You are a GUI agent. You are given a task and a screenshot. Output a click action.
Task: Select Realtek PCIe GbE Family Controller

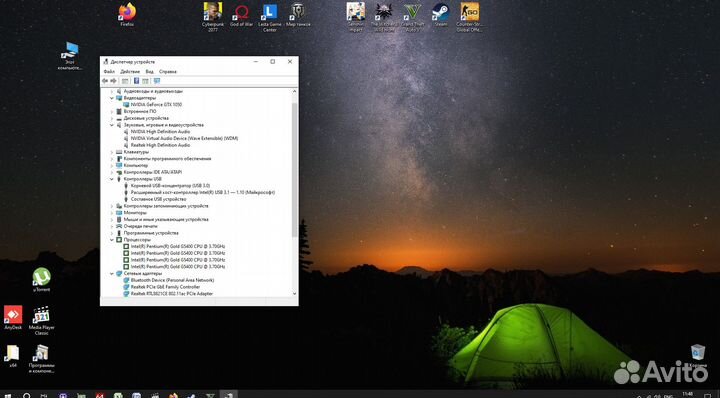(162, 287)
